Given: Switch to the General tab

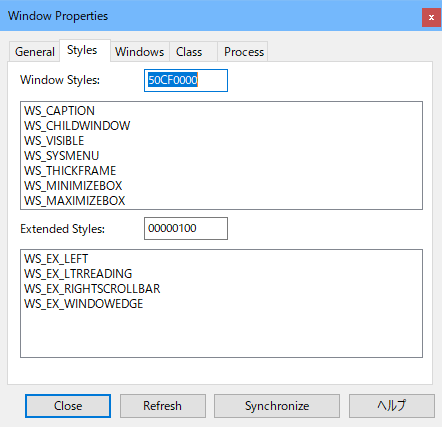Looking at the screenshot, I should click(x=34, y=52).
